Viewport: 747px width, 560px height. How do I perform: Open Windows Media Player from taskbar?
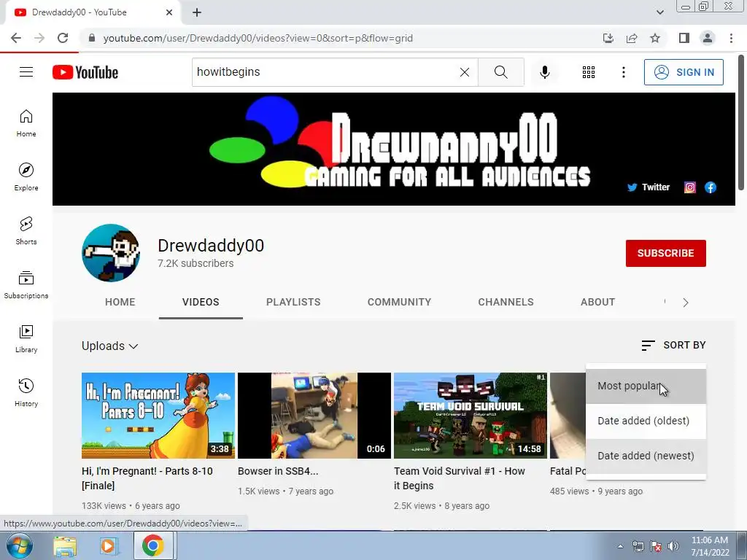(x=108, y=545)
